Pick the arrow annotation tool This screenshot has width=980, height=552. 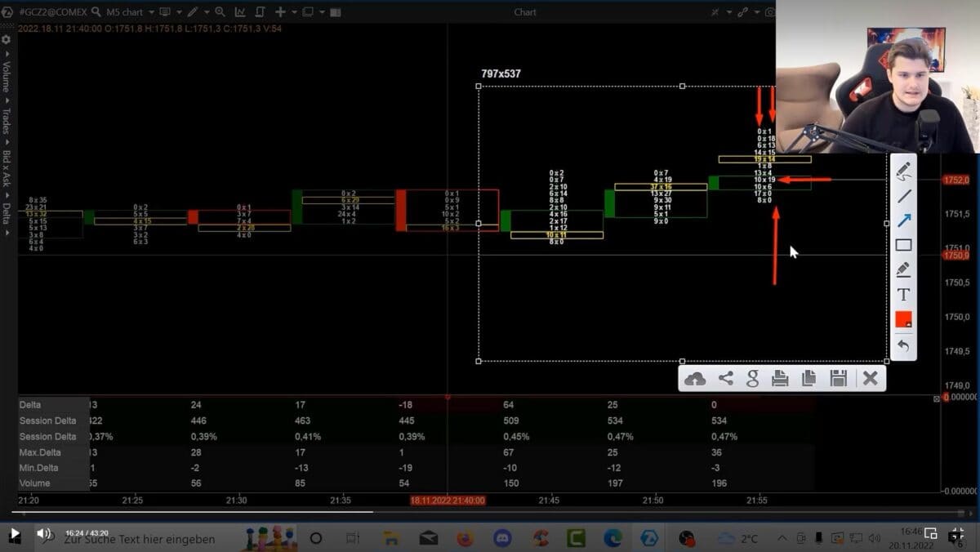pos(903,217)
